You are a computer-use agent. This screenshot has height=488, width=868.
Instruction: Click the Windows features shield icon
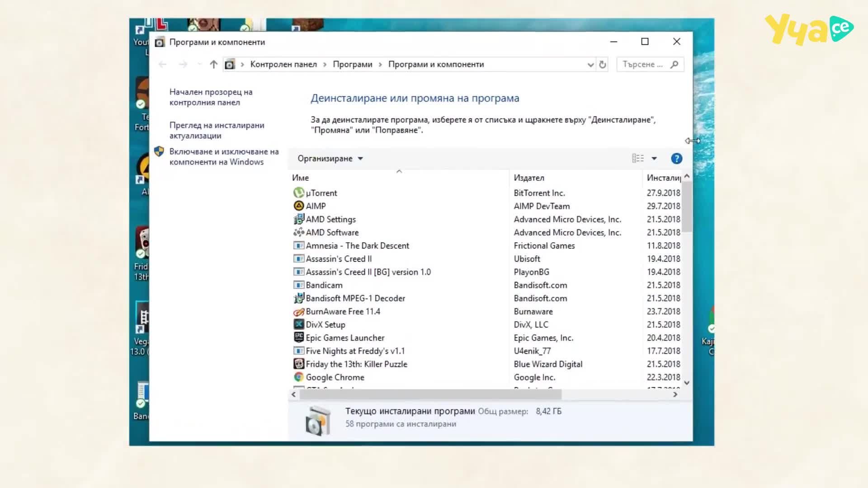pos(159,151)
